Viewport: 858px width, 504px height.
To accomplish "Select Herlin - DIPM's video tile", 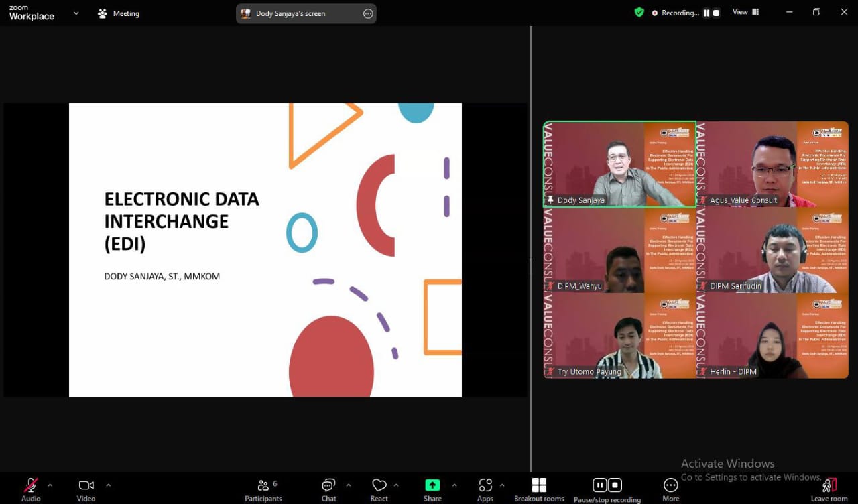I will pyautogui.click(x=772, y=336).
